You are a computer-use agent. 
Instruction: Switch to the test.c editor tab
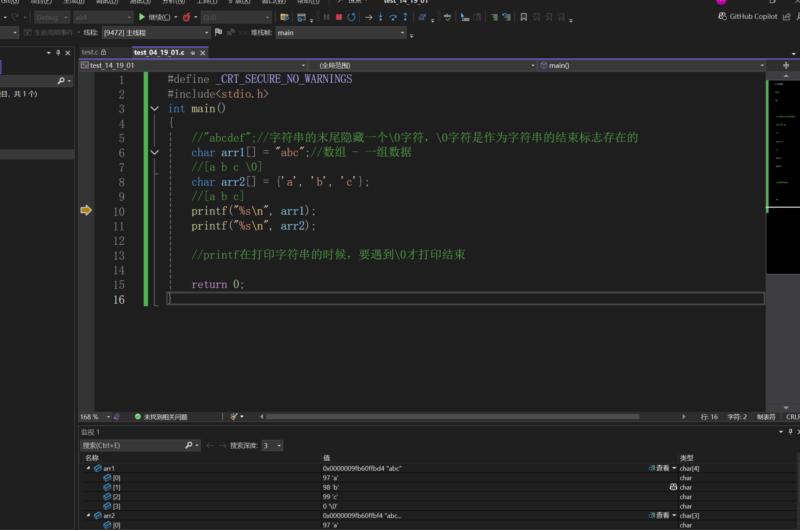(x=89, y=52)
